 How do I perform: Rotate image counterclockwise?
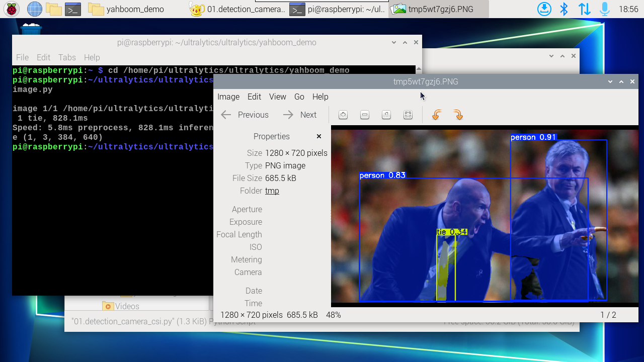[x=436, y=115]
